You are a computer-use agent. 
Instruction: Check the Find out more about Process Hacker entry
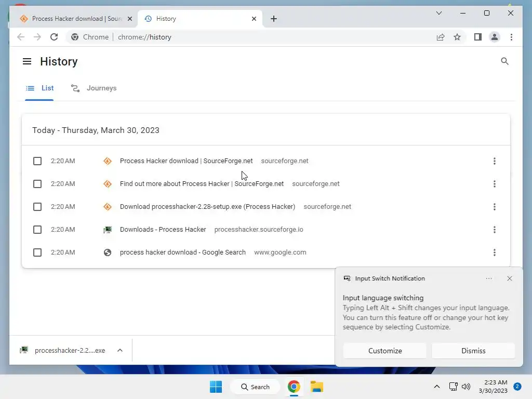point(37,184)
